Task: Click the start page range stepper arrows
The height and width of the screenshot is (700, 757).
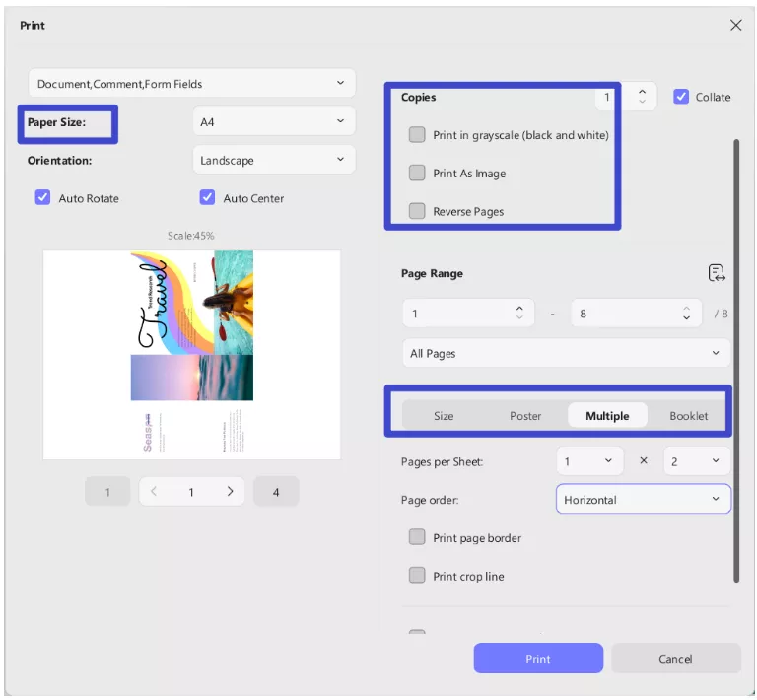Action: (519, 314)
